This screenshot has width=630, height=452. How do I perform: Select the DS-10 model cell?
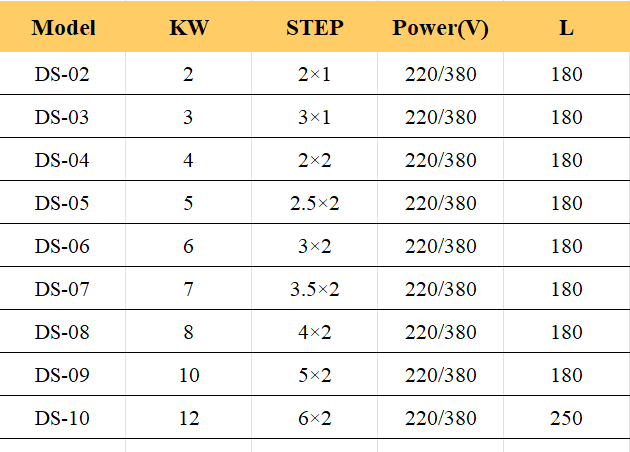click(x=63, y=418)
